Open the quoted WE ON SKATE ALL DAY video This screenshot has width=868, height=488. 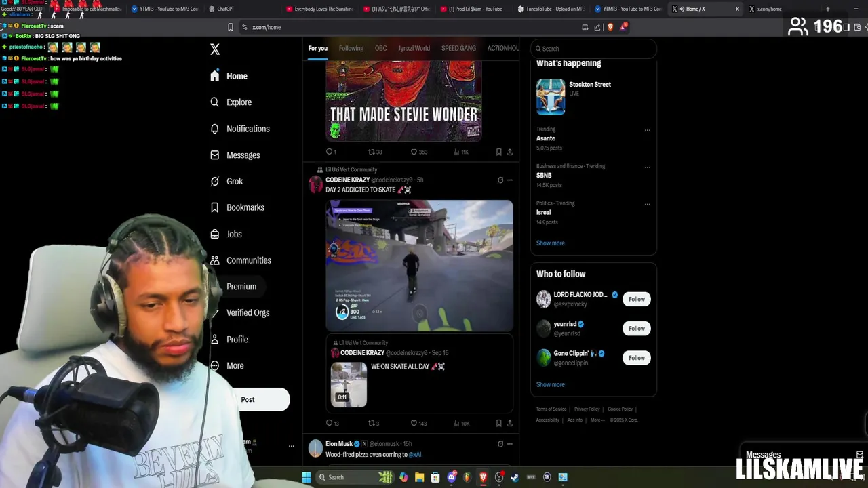(349, 384)
